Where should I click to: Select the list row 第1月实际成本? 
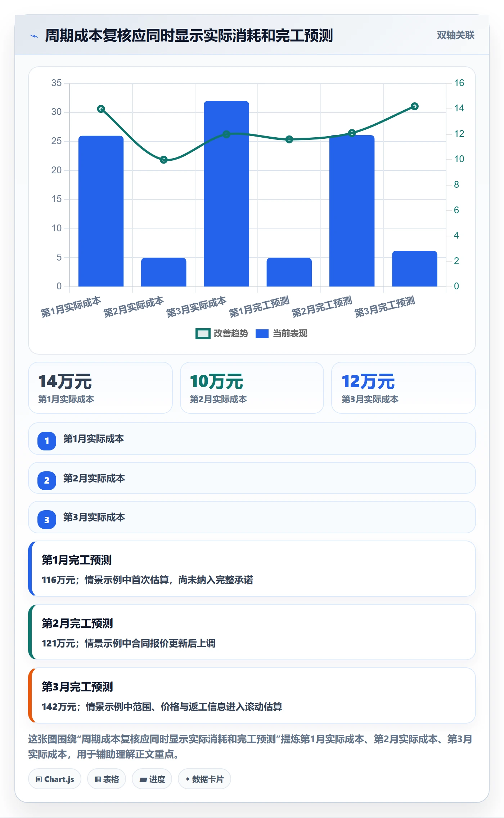tap(252, 439)
